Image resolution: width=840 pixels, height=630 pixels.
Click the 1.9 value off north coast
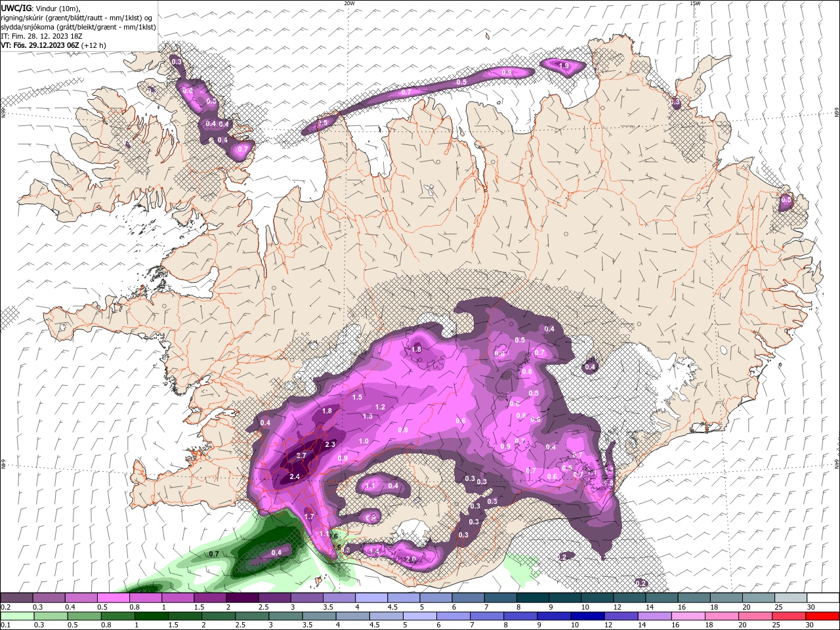564,66
